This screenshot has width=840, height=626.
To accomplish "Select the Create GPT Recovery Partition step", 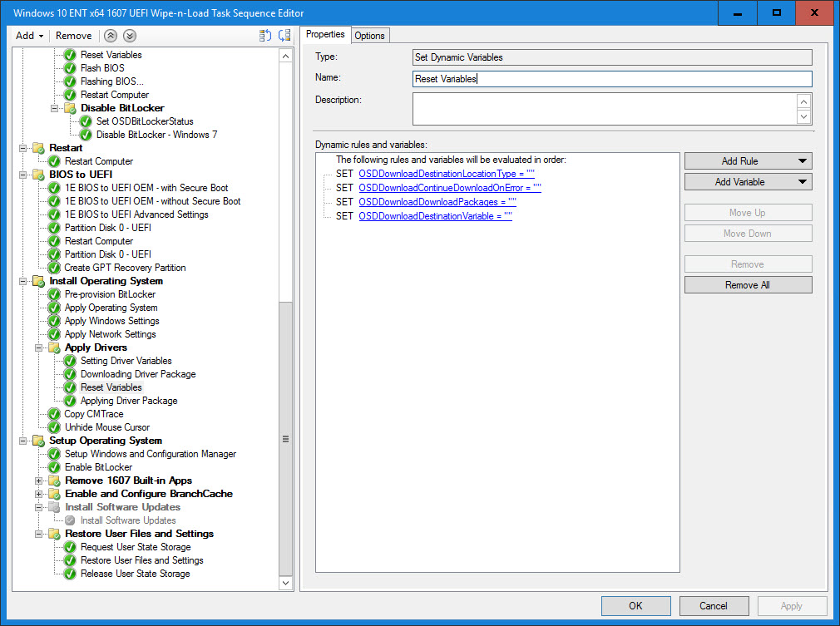I will [x=125, y=268].
